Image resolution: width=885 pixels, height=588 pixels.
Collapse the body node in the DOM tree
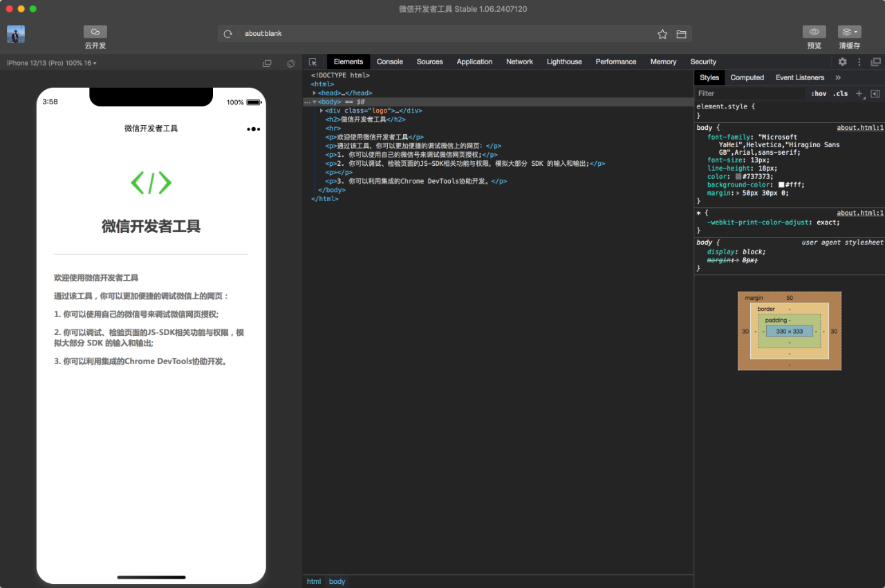point(315,102)
